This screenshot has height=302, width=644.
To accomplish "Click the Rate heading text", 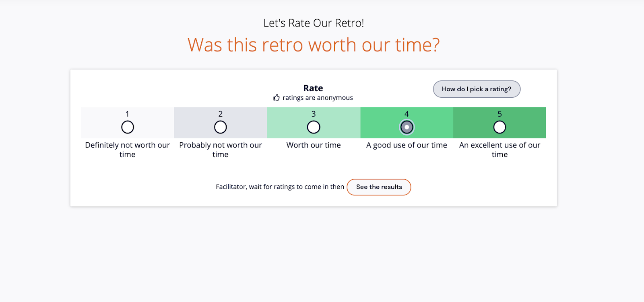I will [314, 88].
